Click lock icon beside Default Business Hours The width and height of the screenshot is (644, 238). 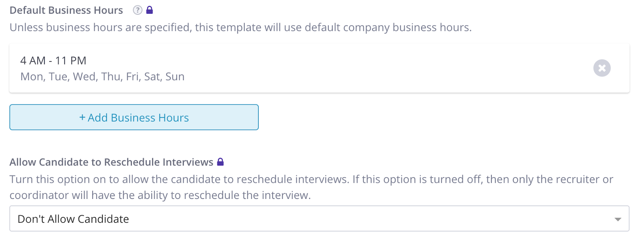[x=149, y=10]
